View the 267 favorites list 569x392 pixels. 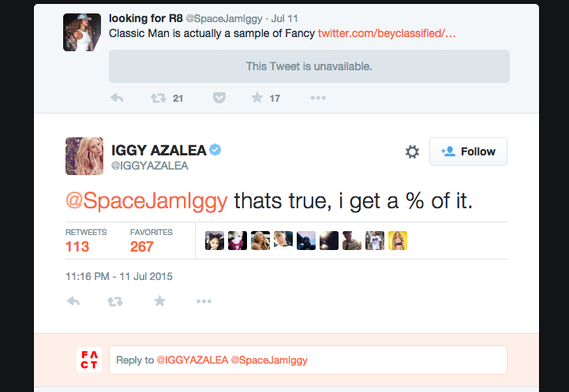pos(143,246)
